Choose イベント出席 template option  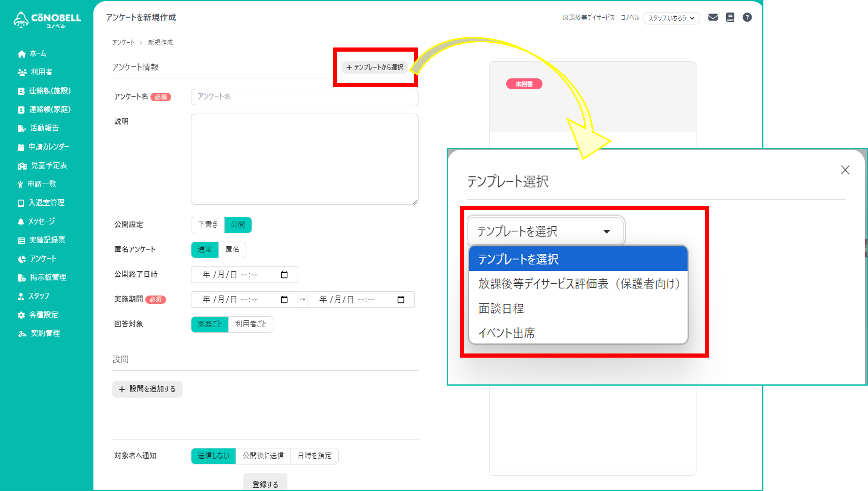(x=578, y=333)
